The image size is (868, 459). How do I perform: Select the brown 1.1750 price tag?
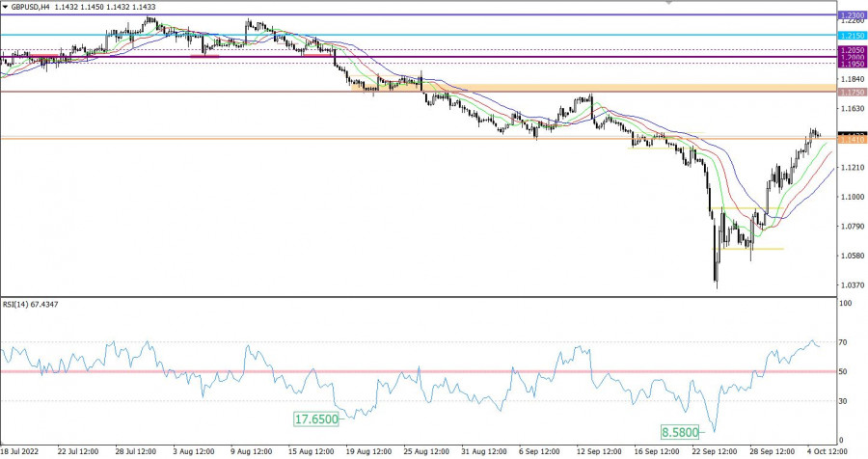point(852,92)
